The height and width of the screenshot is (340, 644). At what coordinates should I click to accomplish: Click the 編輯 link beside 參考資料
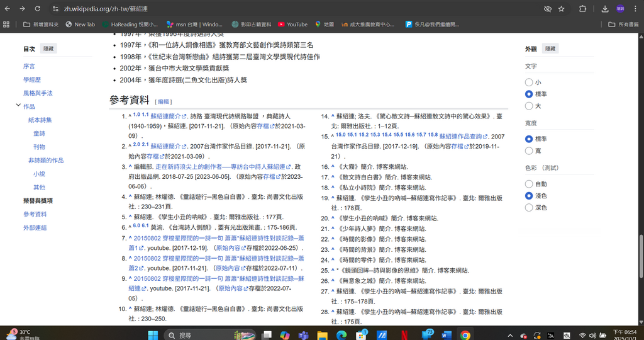164,101
